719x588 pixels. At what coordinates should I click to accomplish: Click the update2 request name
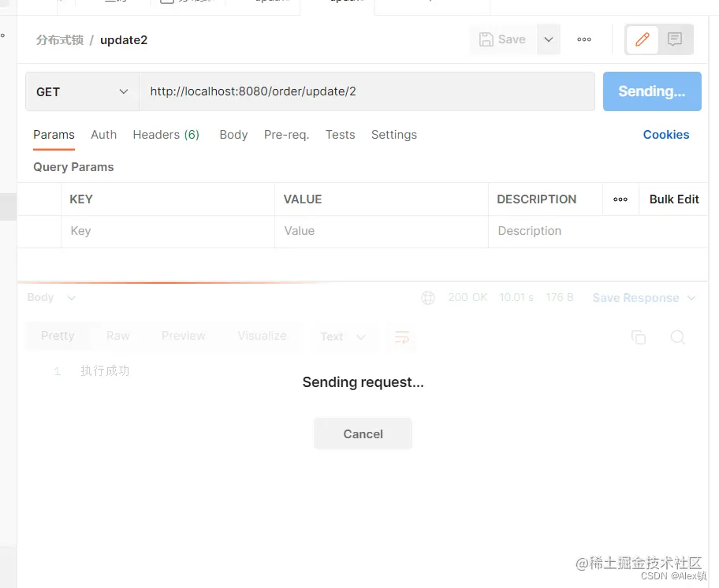pos(124,40)
